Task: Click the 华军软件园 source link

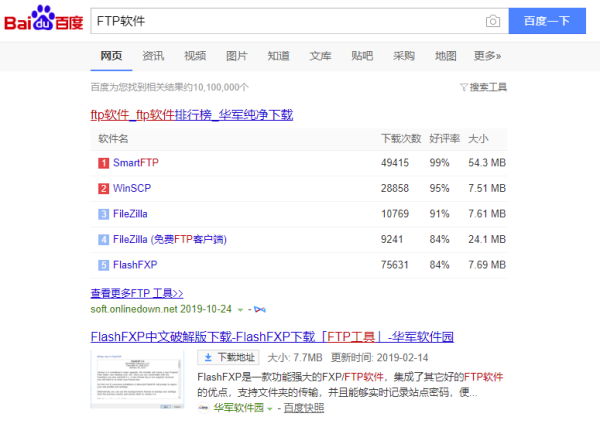Action: (x=238, y=408)
